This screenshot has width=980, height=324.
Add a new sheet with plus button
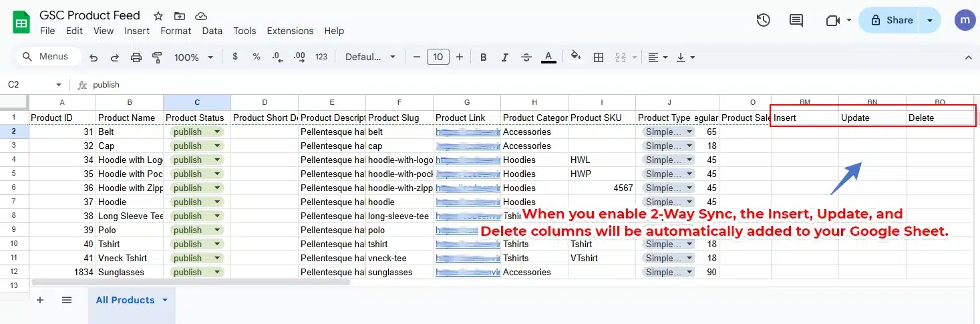(x=39, y=300)
